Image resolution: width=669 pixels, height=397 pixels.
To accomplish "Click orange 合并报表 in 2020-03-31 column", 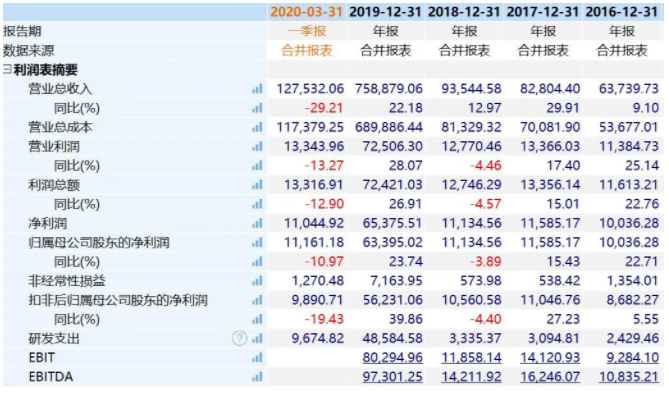I will (x=307, y=50).
